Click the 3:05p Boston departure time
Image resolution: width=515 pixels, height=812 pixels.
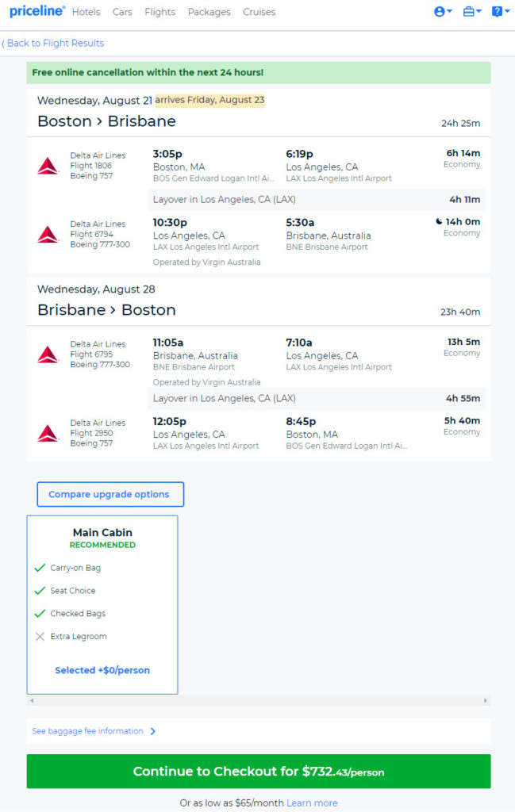(167, 154)
